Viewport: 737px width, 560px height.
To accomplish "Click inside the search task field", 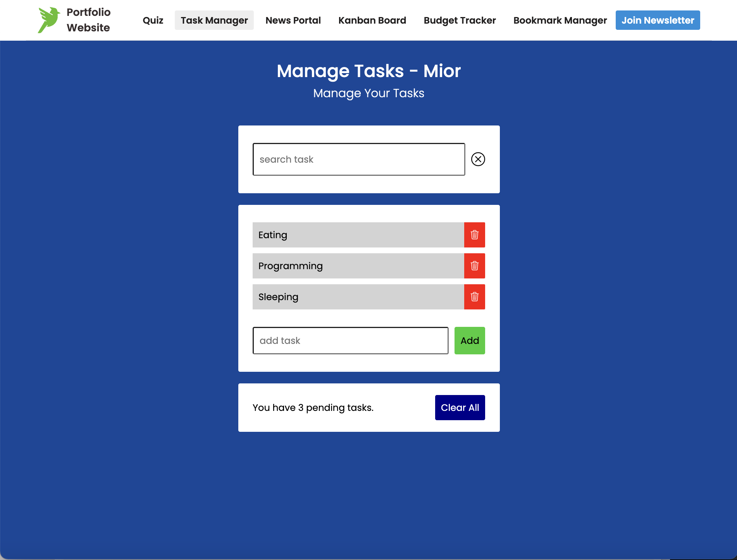I will coord(358,159).
